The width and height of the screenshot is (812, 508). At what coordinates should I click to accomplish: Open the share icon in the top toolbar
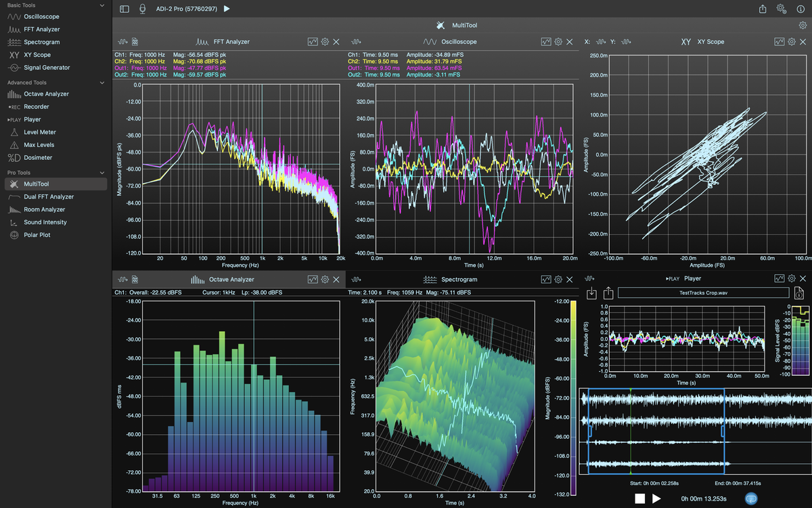pos(763,9)
